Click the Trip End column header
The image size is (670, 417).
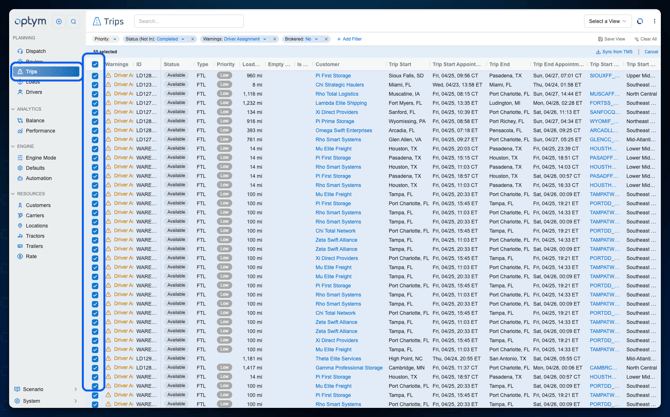[x=500, y=64]
